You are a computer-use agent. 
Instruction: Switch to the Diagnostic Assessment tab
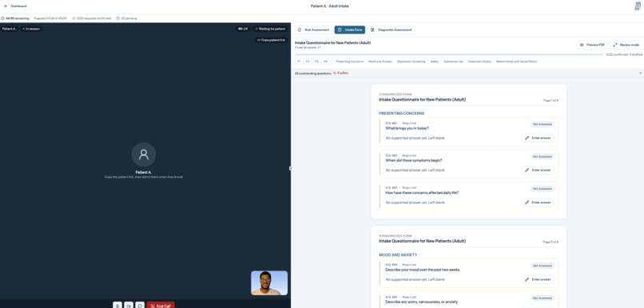tap(391, 30)
